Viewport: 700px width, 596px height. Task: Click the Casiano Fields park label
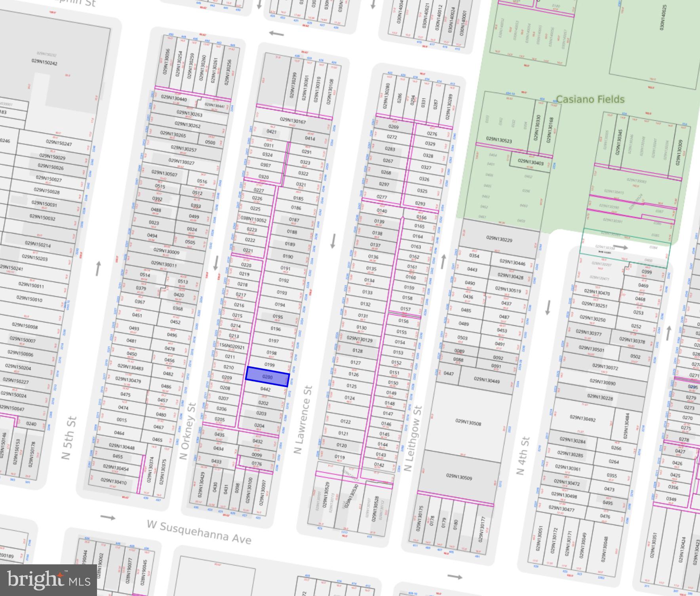click(x=590, y=99)
